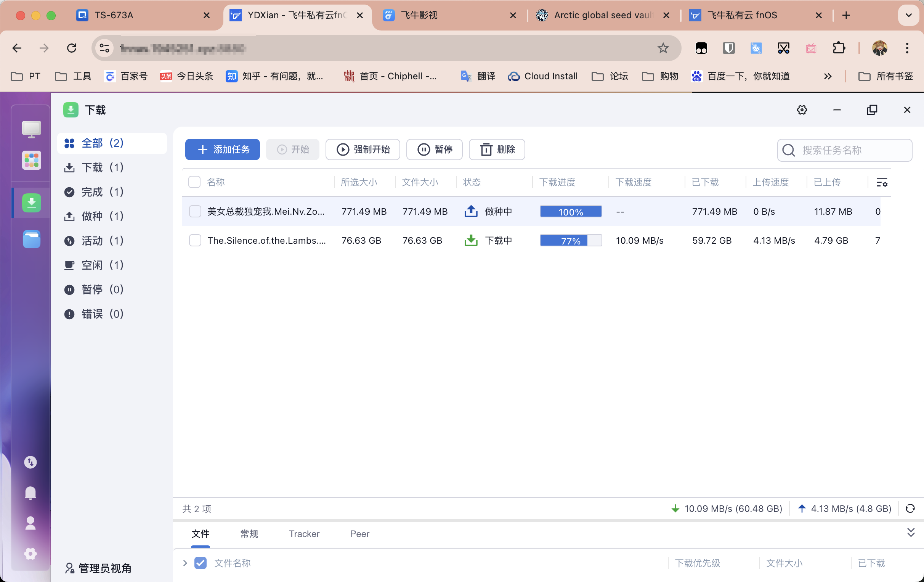Select the 文件 tab

click(x=200, y=534)
